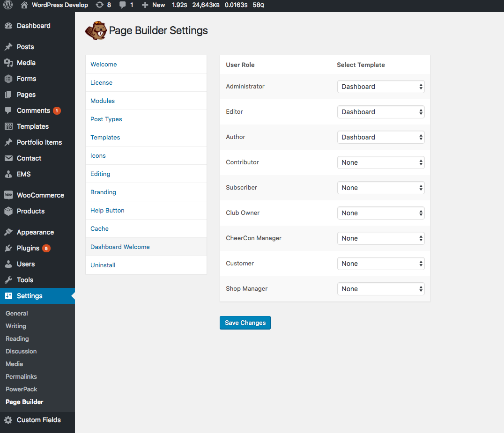Viewport: 504px width, 433px height.
Task: Click the Products box icon
Action: tap(9, 211)
